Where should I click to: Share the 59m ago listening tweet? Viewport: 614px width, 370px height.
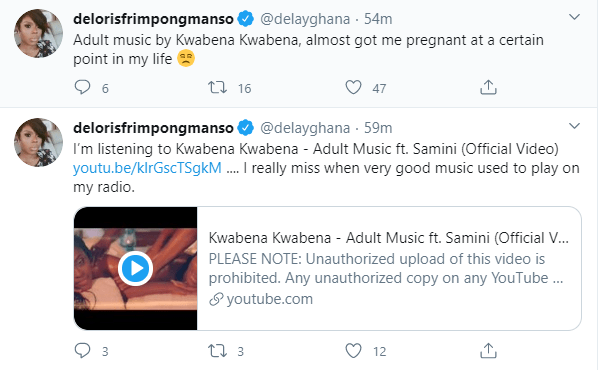coord(488,350)
